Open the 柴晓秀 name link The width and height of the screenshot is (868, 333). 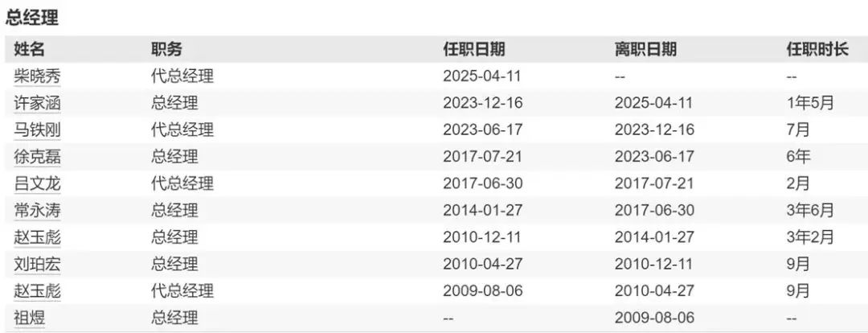(x=37, y=76)
